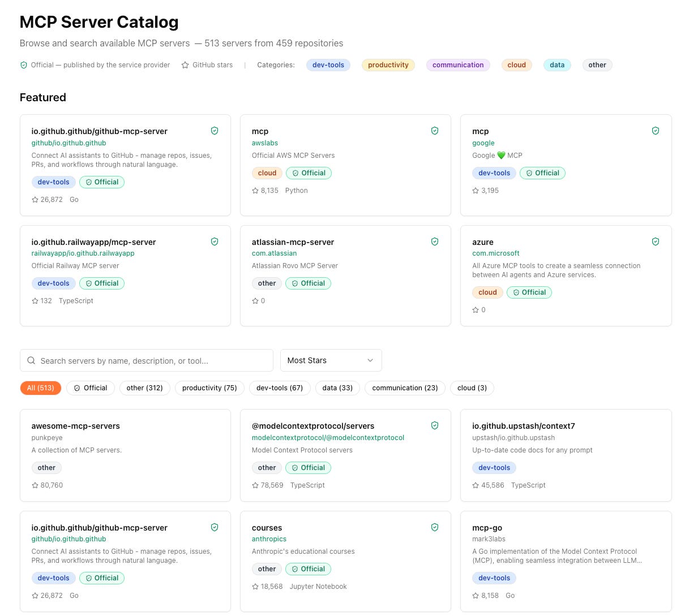The image size is (685, 616).
Task: Filter by other (312)
Action: click(145, 388)
